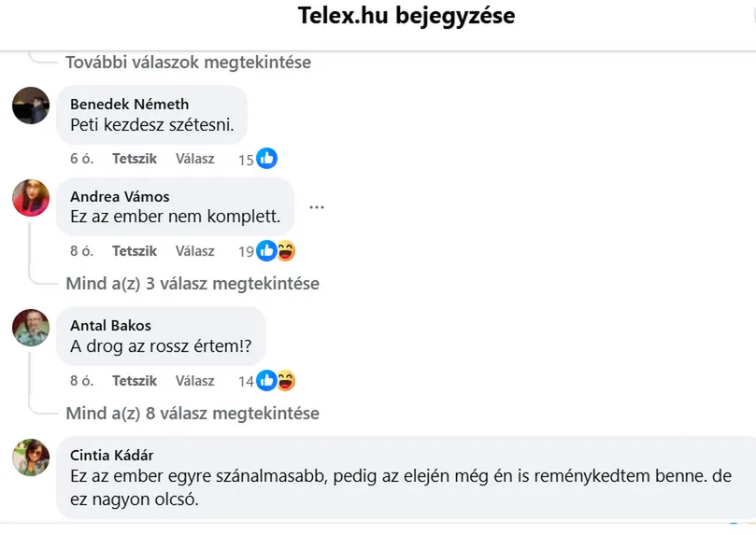Click the blue like reaction icon on Andrea Vámos's comment
The height and width of the screenshot is (535, 756).
tap(266, 251)
